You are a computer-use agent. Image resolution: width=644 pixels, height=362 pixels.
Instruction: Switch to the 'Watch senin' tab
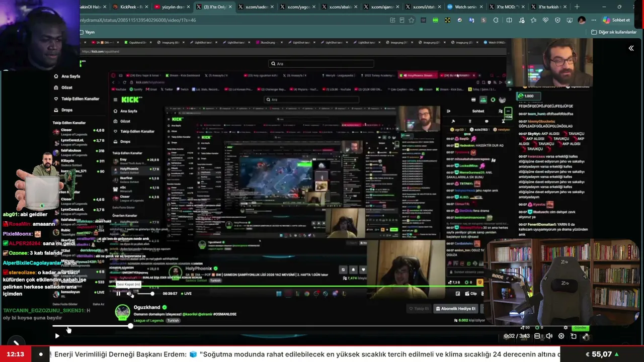coord(464,7)
